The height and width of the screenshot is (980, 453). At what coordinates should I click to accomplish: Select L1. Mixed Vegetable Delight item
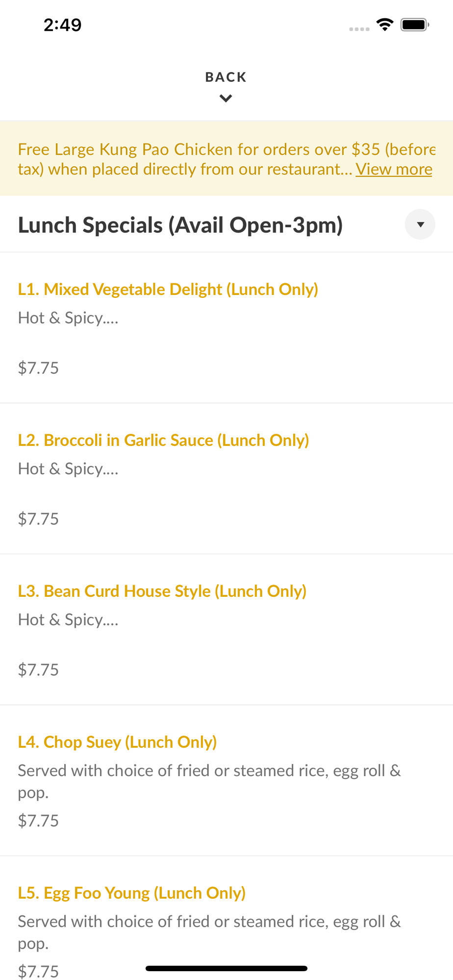coord(168,289)
